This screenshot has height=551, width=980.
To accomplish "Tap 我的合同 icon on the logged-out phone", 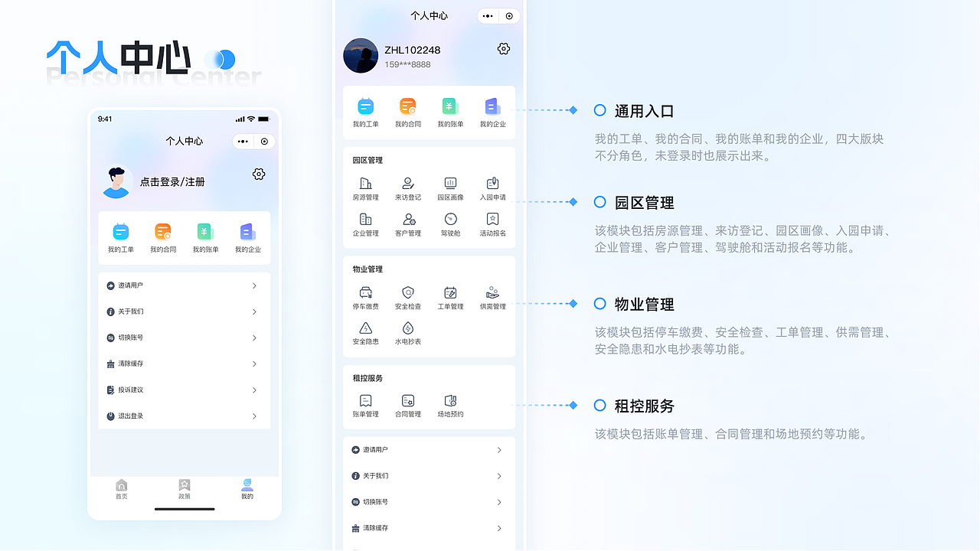I will click(163, 232).
